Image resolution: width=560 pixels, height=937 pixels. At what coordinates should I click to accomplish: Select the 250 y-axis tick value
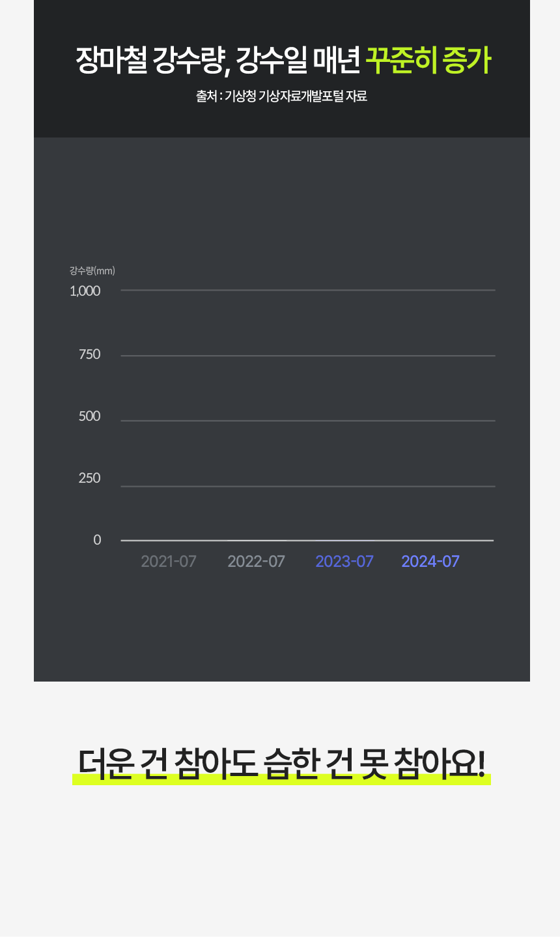coord(89,478)
